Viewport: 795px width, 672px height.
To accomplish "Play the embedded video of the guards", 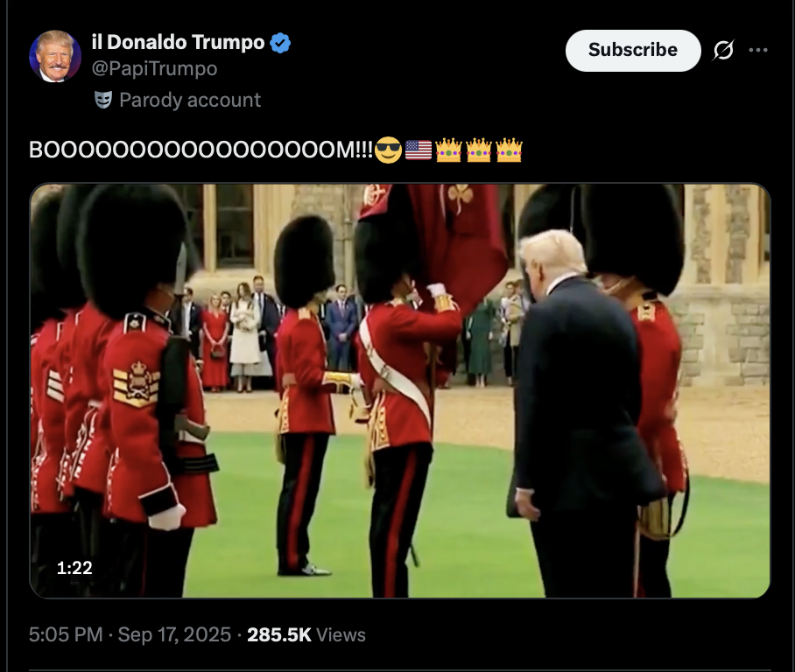I will [400, 391].
